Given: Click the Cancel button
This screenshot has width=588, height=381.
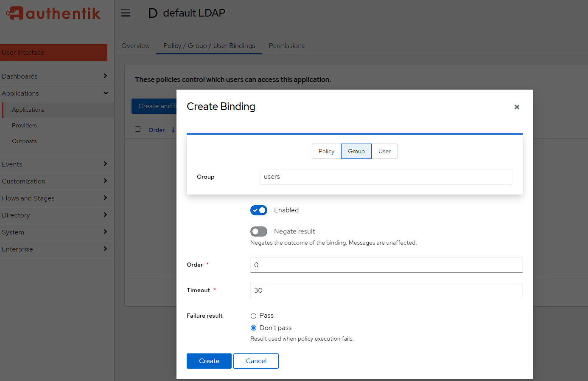Looking at the screenshot, I should point(256,361).
